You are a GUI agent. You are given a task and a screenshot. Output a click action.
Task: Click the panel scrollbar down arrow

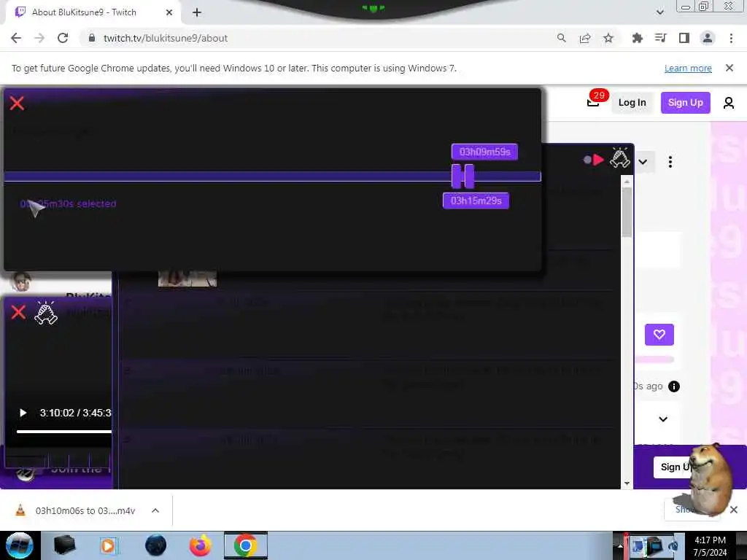(x=627, y=483)
